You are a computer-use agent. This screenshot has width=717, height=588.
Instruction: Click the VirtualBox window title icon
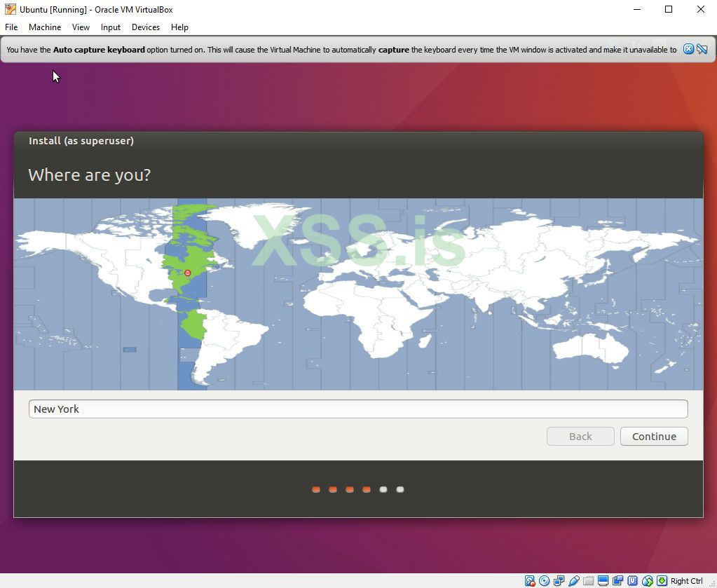[10, 9]
